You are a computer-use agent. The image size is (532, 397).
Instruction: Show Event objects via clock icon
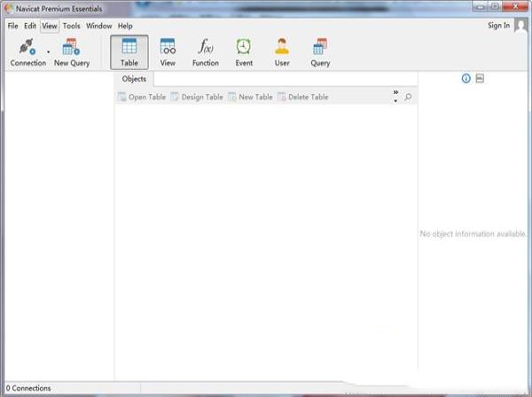(244, 52)
